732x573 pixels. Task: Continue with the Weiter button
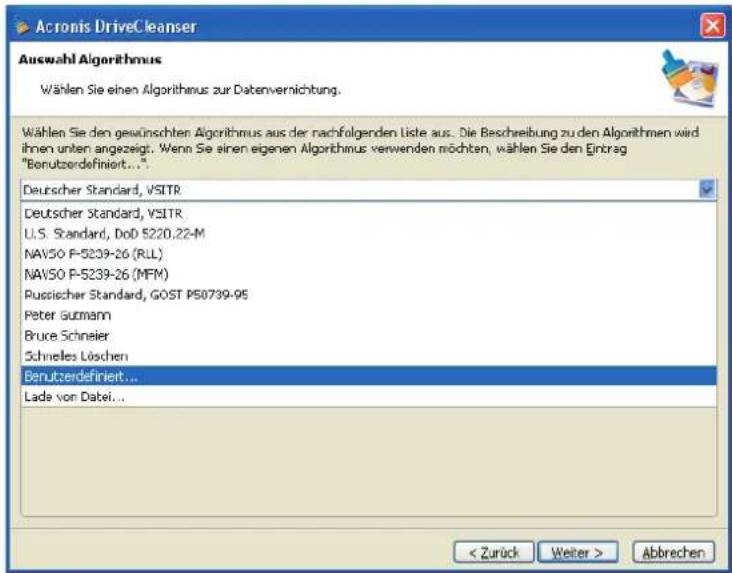pyautogui.click(x=578, y=552)
